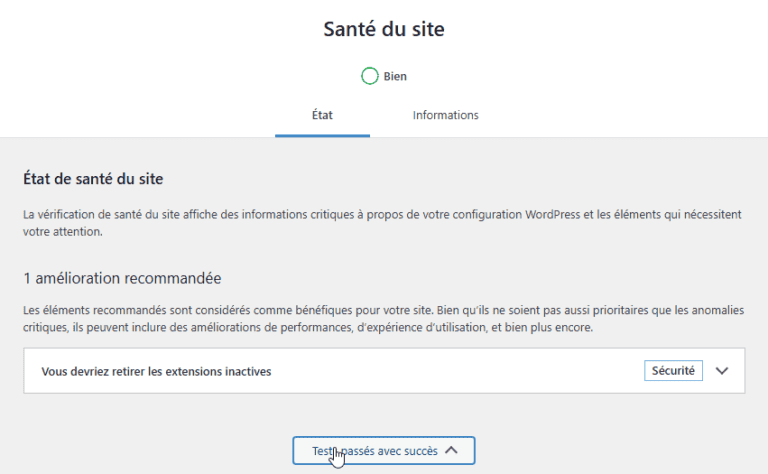Click the blue underline beneath the État tab
The image size is (768, 474).
coord(322,135)
